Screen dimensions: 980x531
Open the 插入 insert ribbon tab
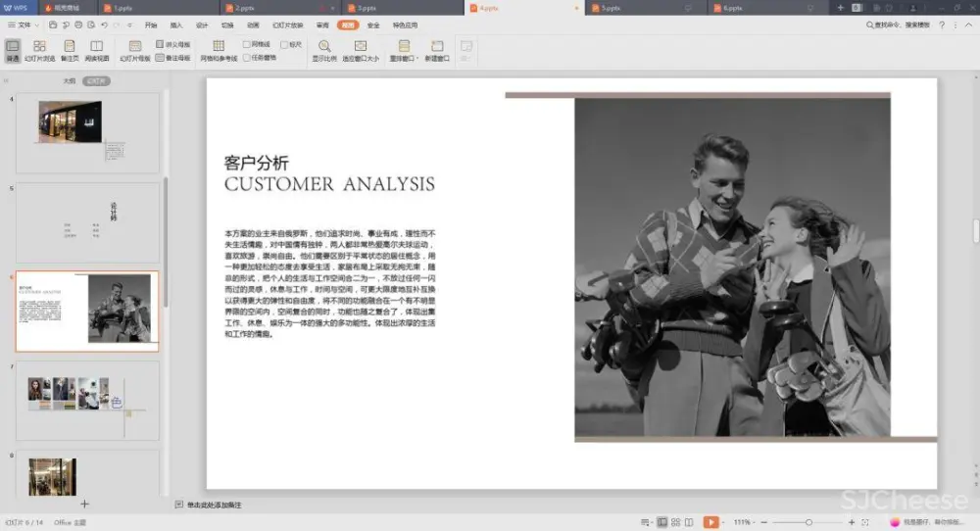point(176,24)
